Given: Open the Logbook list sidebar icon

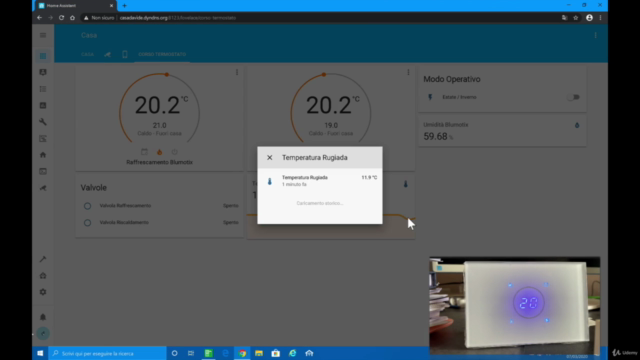Looking at the screenshot, I should [x=43, y=89].
